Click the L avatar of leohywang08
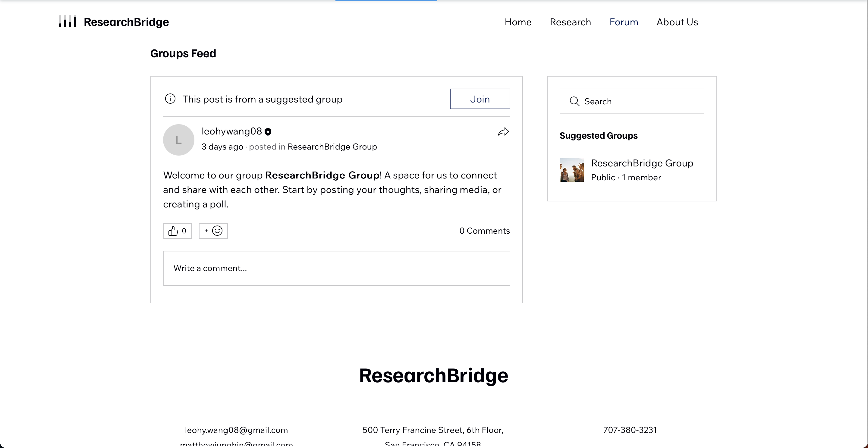 tap(179, 140)
